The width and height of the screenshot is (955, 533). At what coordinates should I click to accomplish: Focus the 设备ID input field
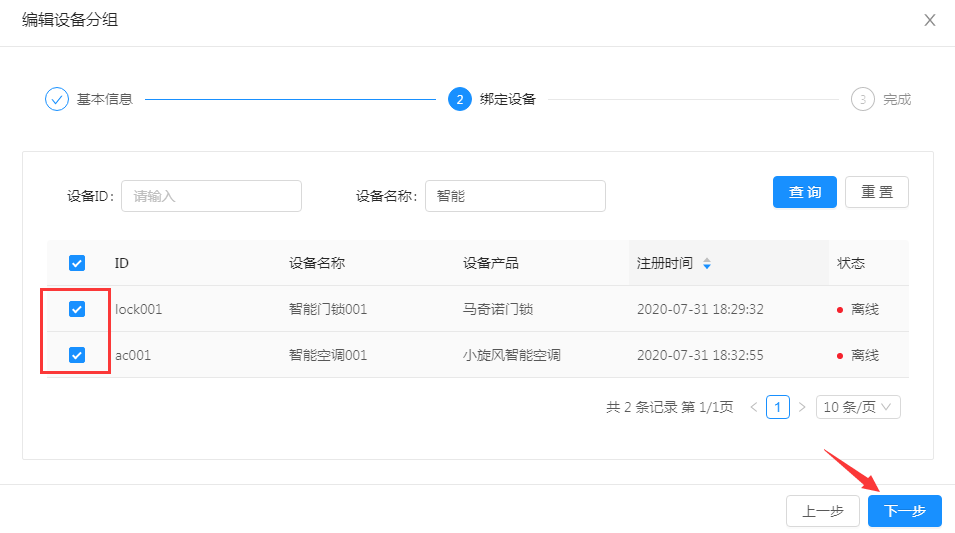coord(211,196)
